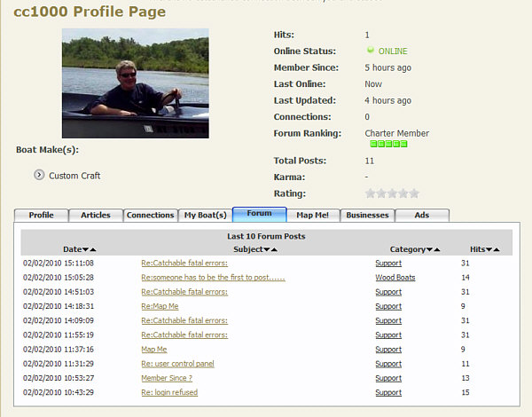Sort Category column descending with down arrow
532x417 pixels.
click(429, 249)
